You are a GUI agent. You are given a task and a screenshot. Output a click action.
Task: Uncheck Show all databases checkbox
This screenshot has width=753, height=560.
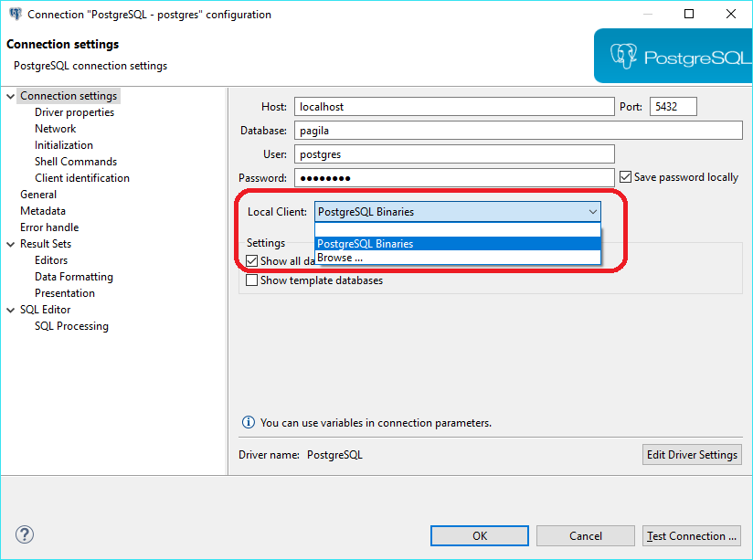pyautogui.click(x=251, y=260)
